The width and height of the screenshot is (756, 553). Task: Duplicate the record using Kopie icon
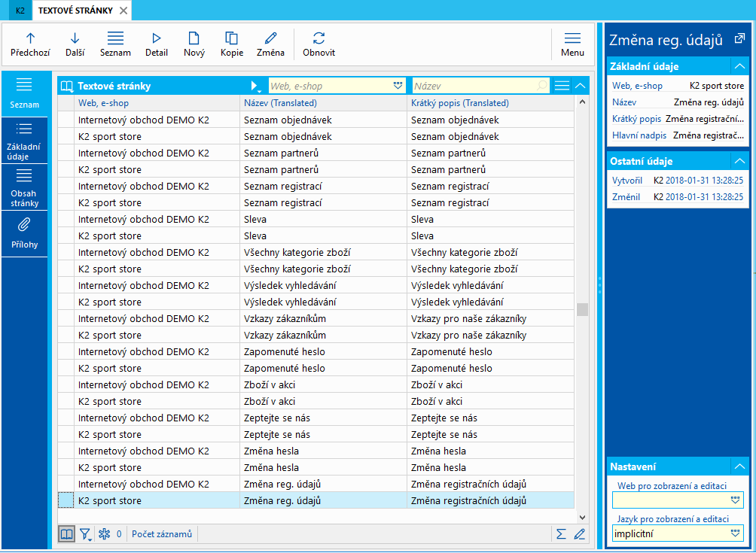click(231, 44)
